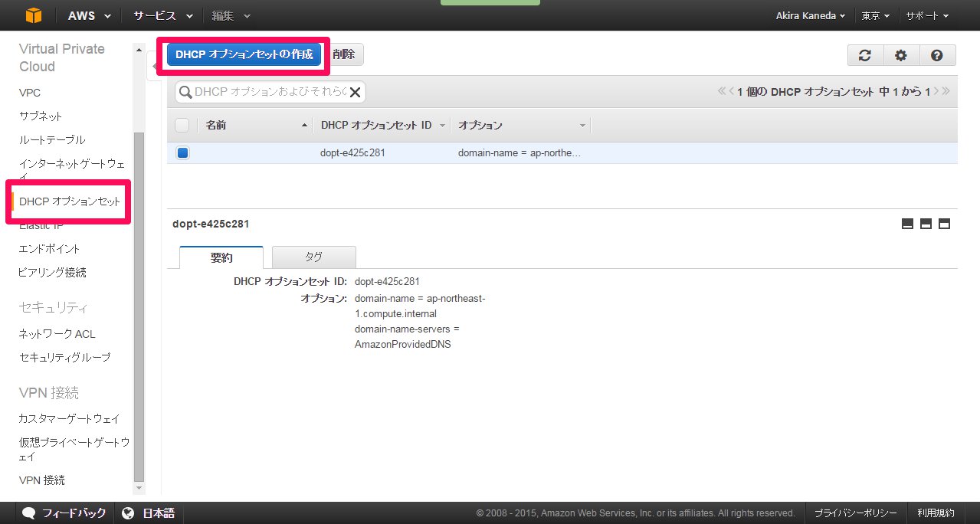
Task: Open the help question mark icon
Action: pos(936,55)
